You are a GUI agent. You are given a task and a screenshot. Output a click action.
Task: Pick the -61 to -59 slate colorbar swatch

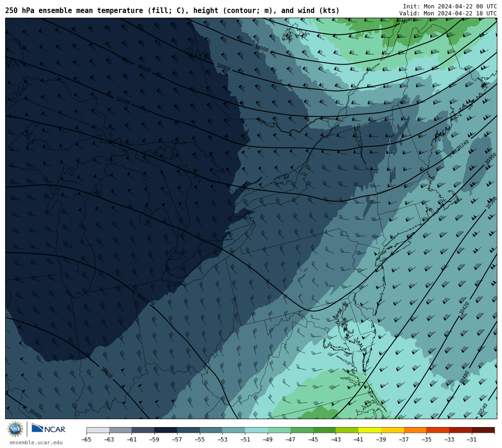pyautogui.click(x=143, y=430)
